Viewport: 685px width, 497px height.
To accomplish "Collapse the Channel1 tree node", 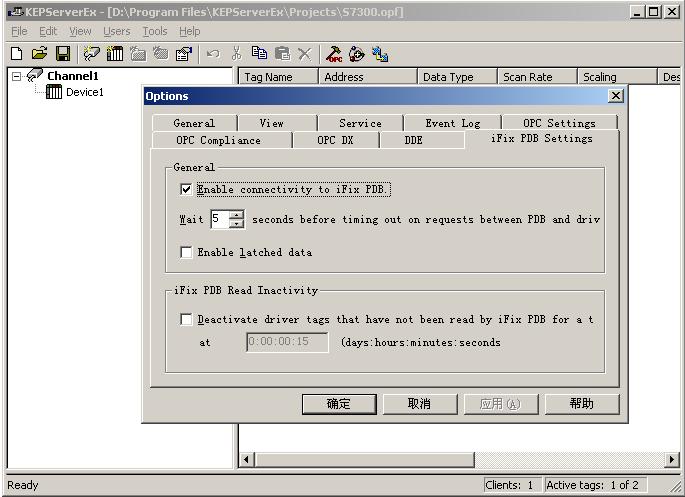I will pos(16,76).
